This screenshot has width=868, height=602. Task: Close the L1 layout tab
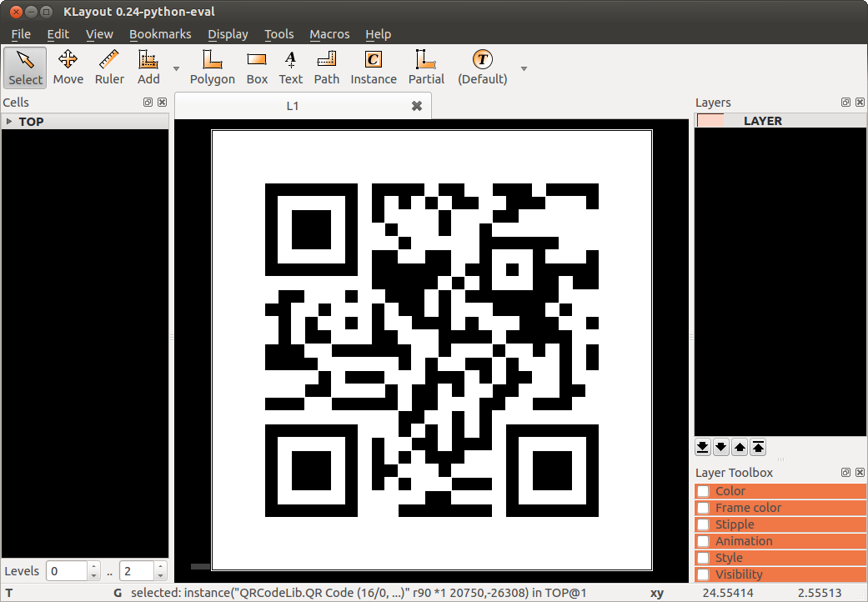417,106
